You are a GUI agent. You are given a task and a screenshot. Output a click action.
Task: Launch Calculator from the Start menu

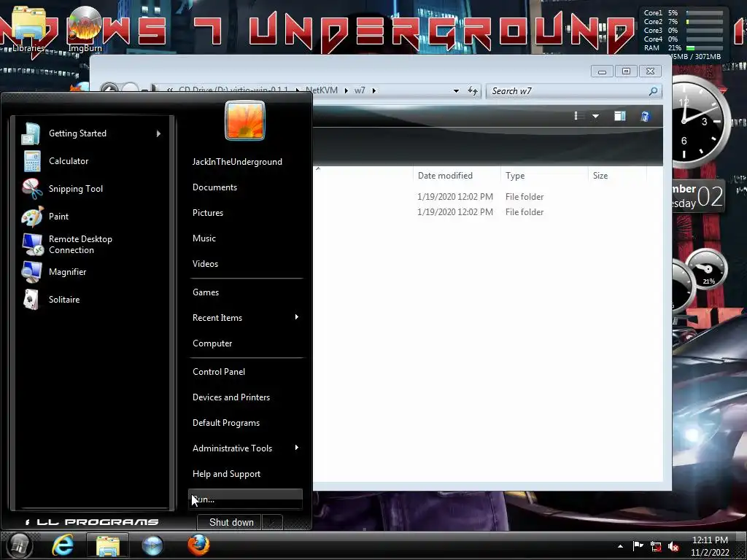tap(92, 161)
